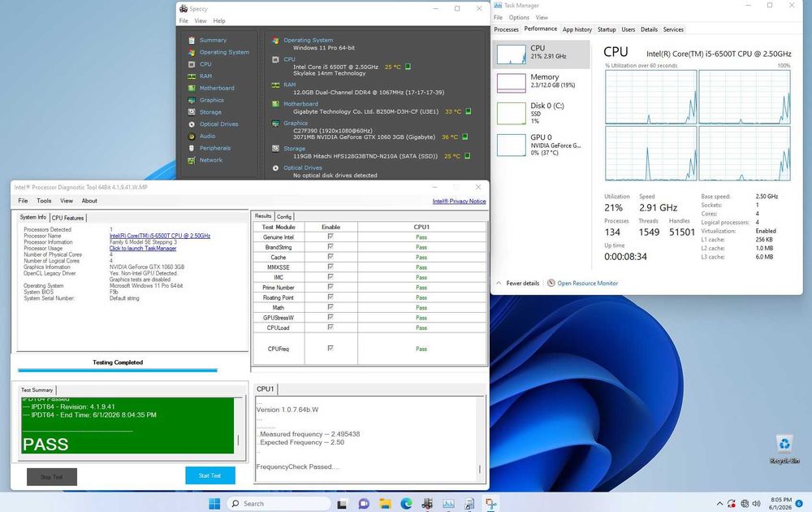Image resolution: width=812 pixels, height=512 pixels.
Task: Open the network globe tray icon
Action: tap(745, 503)
